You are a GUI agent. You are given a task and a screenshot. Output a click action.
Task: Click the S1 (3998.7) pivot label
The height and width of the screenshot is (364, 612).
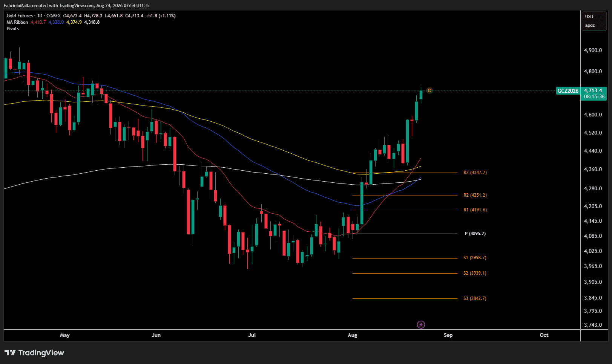click(475, 258)
